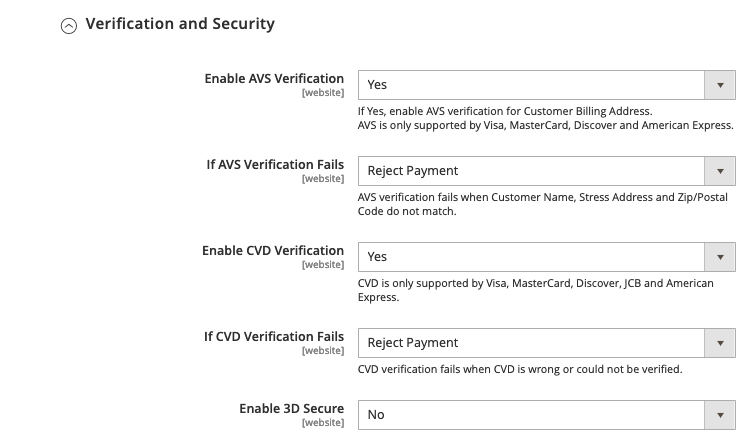Open the Enable AVS Verification select box

(546, 85)
